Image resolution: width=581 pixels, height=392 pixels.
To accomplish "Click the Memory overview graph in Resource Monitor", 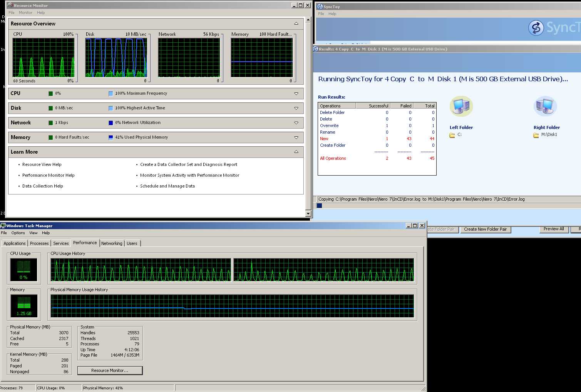I will click(262, 58).
